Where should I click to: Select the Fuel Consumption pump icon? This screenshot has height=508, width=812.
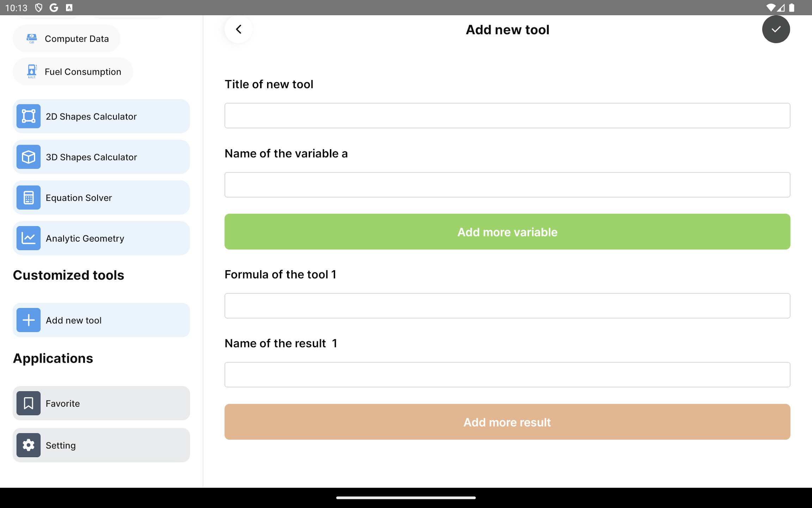tap(32, 71)
